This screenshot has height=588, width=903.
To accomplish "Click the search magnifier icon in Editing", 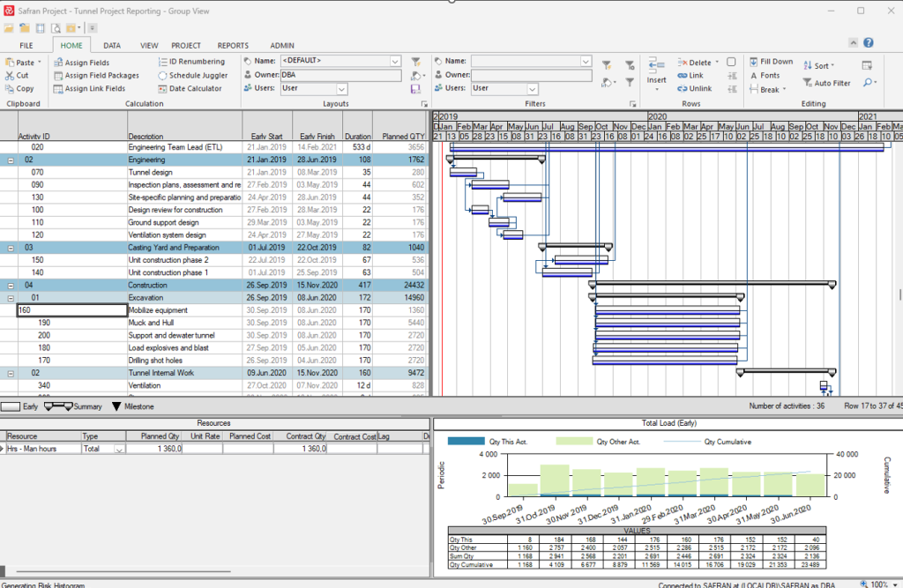I will (x=869, y=83).
